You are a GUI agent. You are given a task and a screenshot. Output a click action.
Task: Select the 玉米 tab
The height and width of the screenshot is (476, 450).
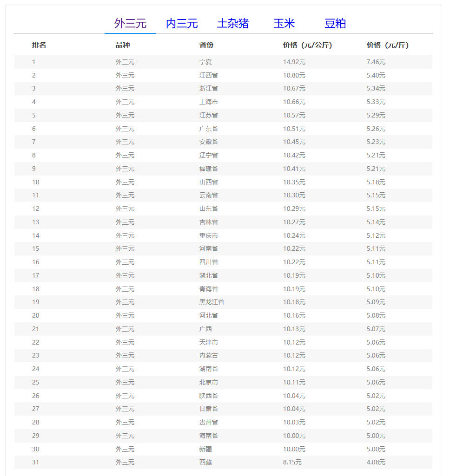(284, 24)
